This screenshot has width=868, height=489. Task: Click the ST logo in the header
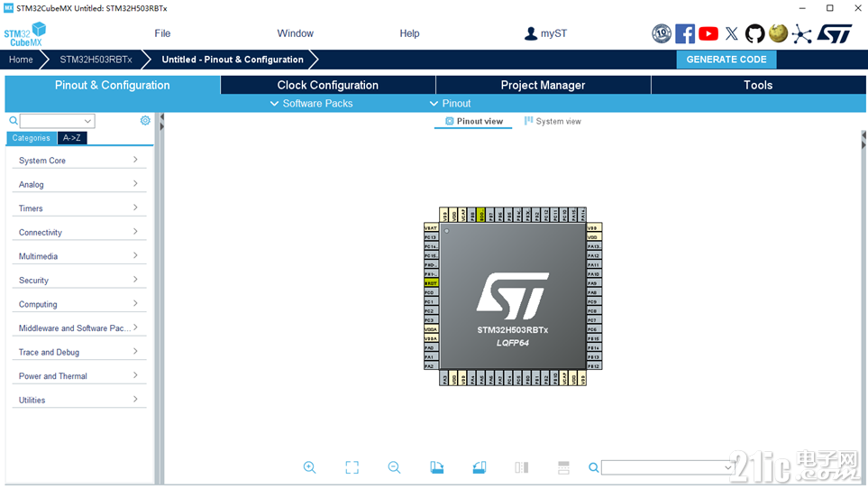click(835, 33)
